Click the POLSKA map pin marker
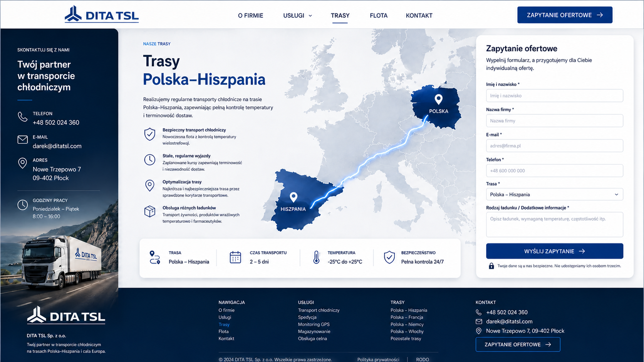 pyautogui.click(x=438, y=99)
